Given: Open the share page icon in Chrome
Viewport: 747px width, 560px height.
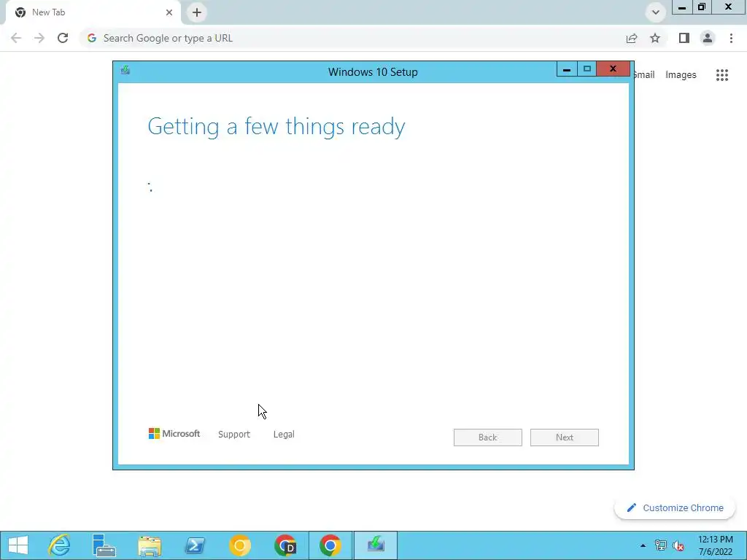Looking at the screenshot, I should click(632, 38).
